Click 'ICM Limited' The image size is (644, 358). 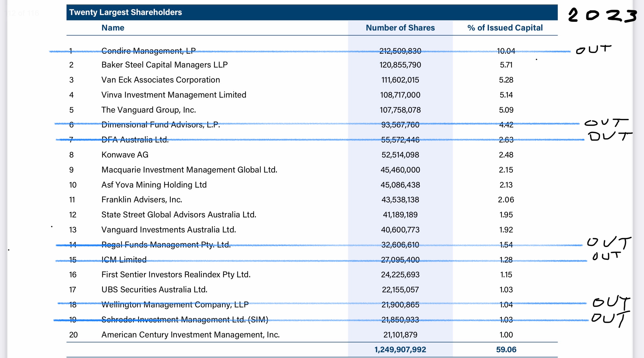point(124,259)
